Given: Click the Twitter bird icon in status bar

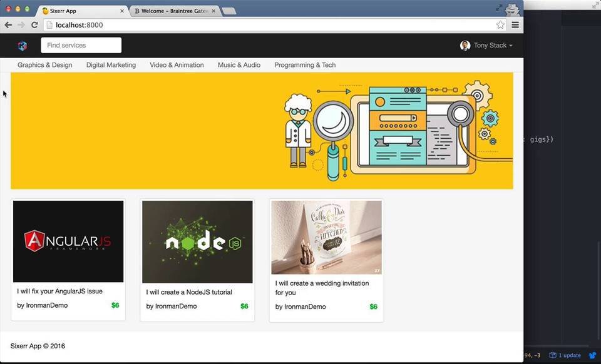Looking at the screenshot, I should 592,355.
